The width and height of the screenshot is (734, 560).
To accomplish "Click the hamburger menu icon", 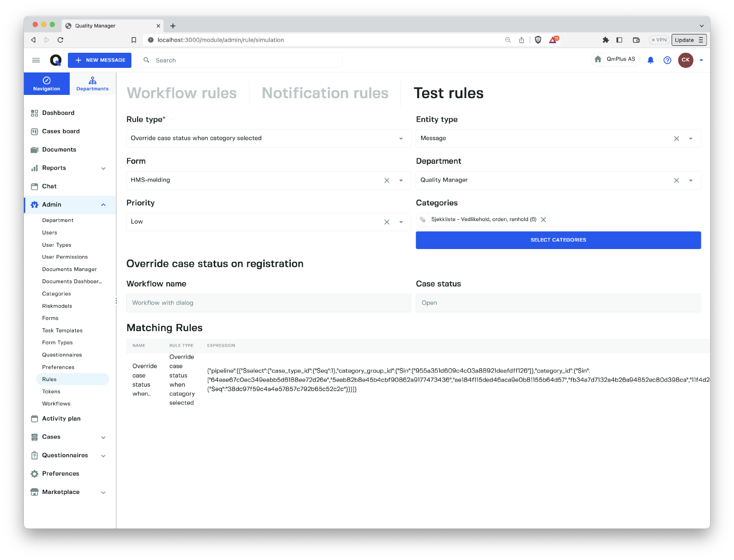I will tap(36, 60).
